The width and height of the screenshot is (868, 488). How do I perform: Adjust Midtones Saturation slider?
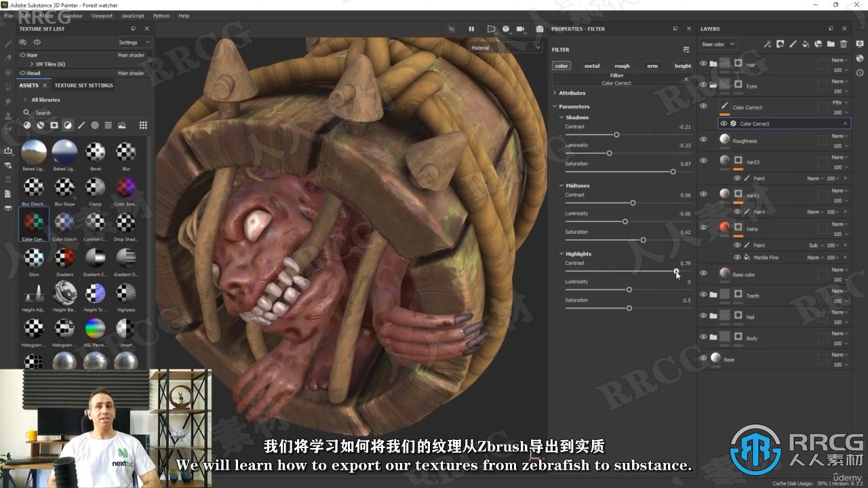point(628,240)
